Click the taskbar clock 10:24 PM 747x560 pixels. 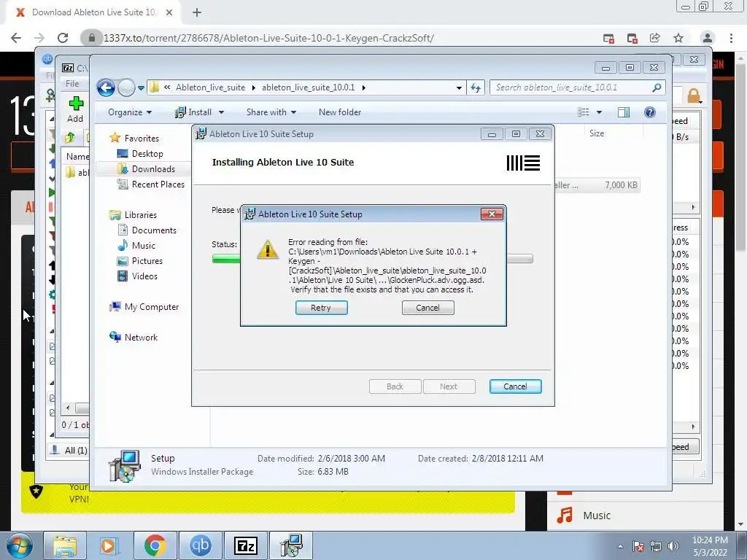tap(710, 540)
